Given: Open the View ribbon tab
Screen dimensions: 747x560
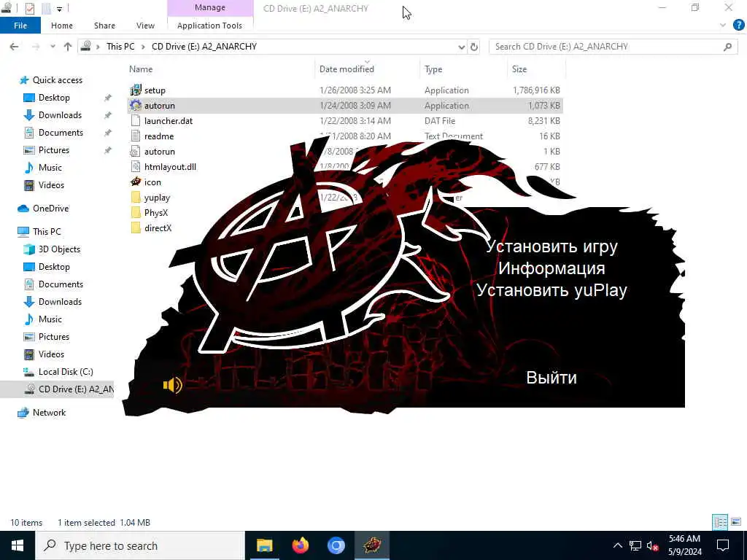Looking at the screenshot, I should [x=145, y=26].
